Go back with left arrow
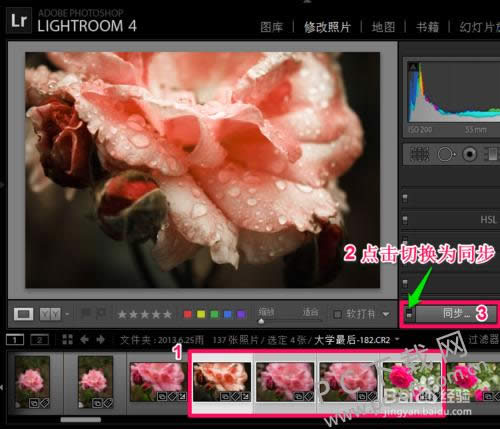Screen dimensions: 500x429 [85, 340]
